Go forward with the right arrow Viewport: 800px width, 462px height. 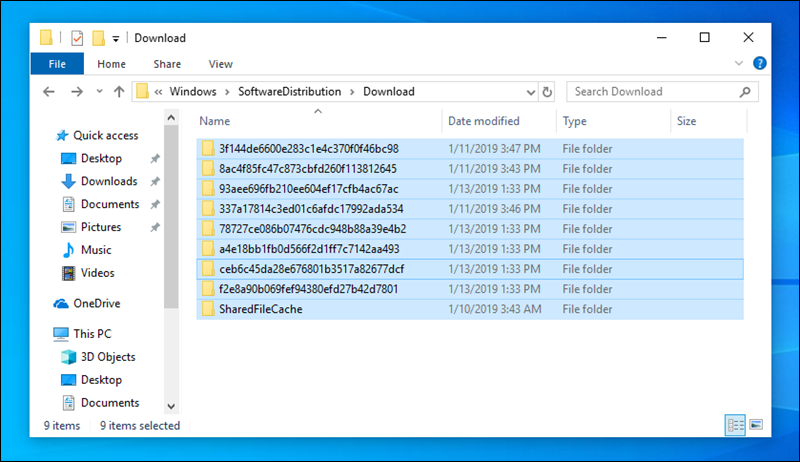[77, 92]
